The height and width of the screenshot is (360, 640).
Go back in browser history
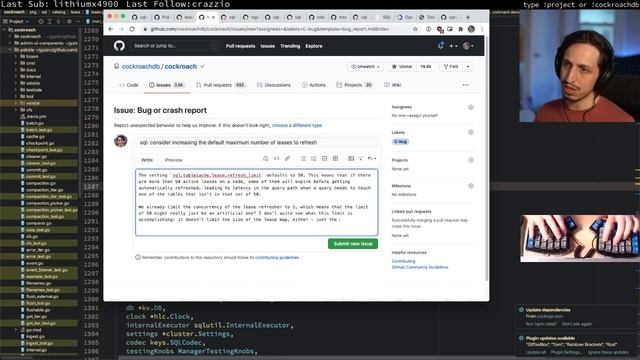pos(111,29)
